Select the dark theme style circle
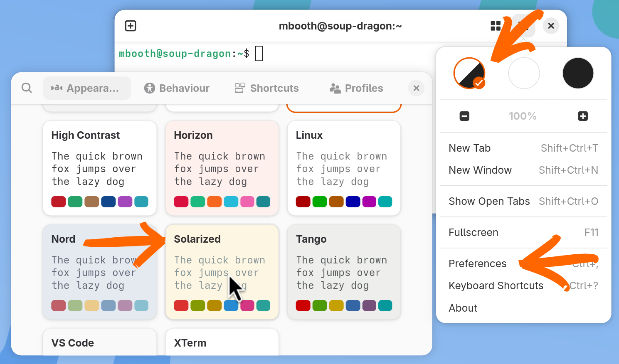The height and width of the screenshot is (364, 619). pyautogui.click(x=578, y=73)
